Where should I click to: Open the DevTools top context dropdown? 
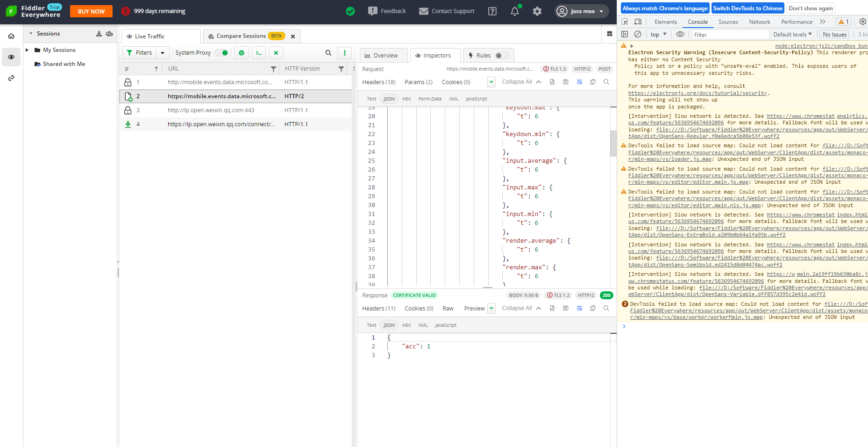tap(659, 34)
